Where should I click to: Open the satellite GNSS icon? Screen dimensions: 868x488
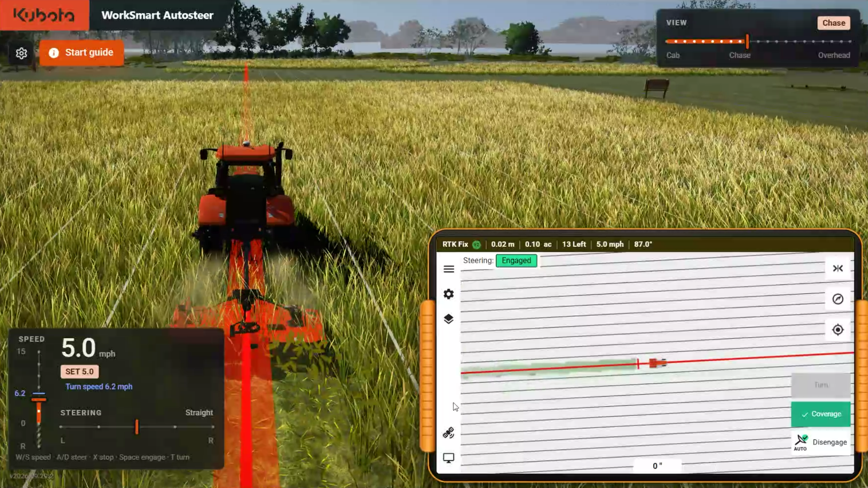(448, 433)
